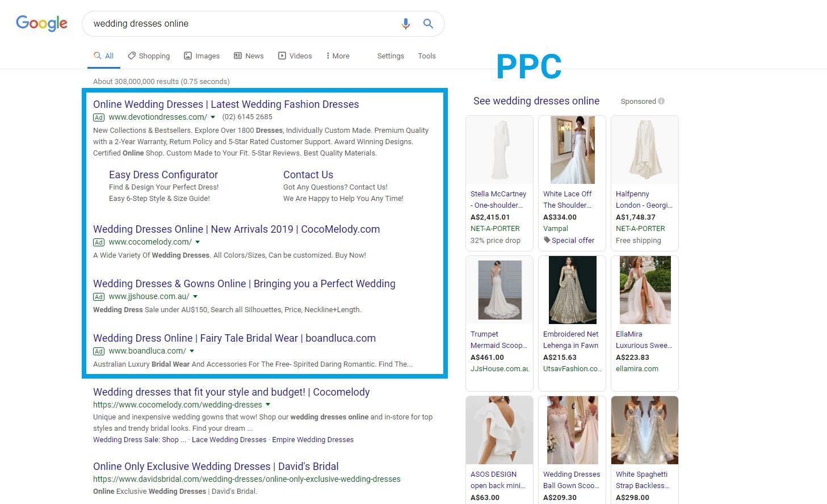Click the About 308,000,000 results text

[x=161, y=81]
